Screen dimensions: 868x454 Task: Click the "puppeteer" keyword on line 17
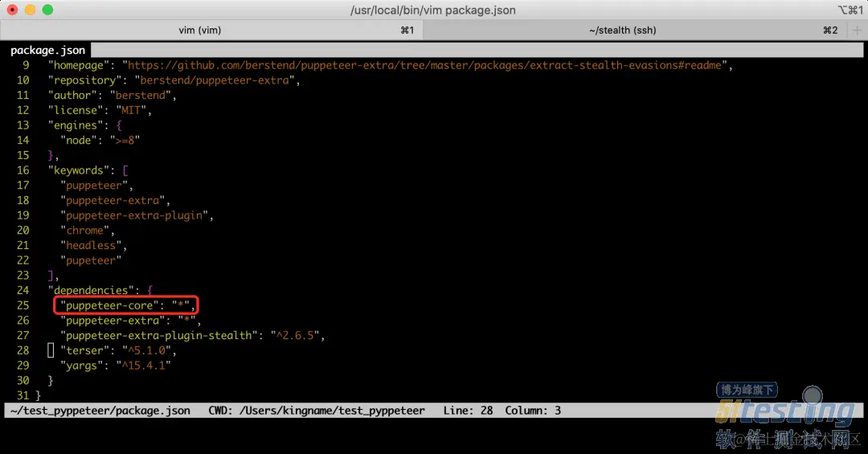coord(93,186)
